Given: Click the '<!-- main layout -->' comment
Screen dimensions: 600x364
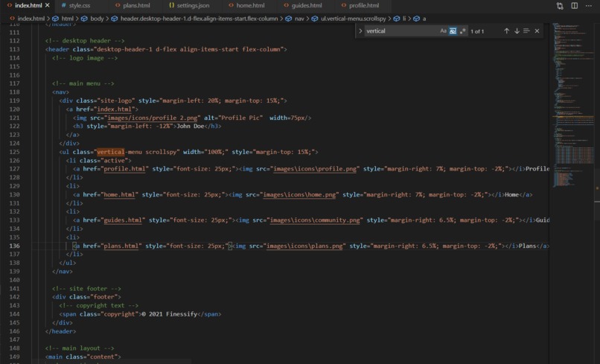Looking at the screenshot, I should (80, 348).
